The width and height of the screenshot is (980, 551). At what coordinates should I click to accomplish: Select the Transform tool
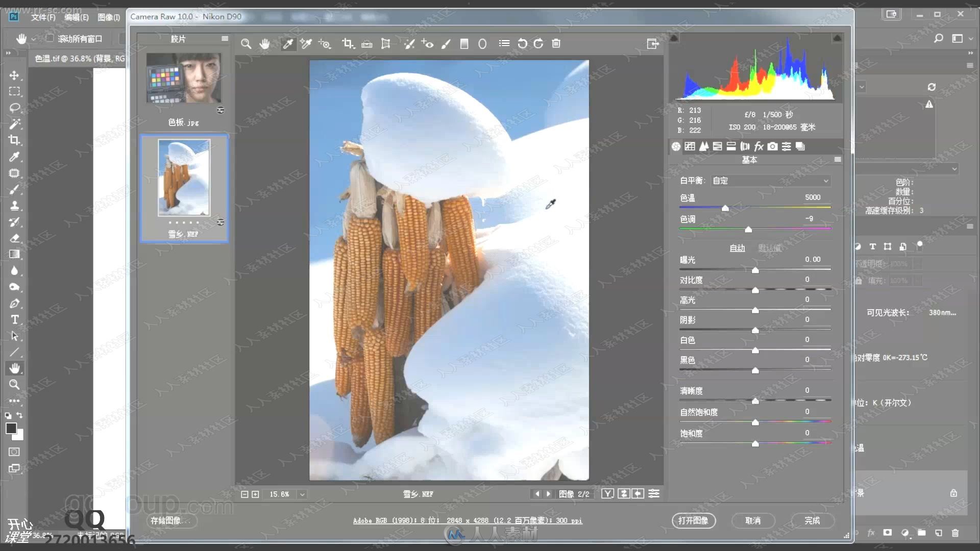(386, 44)
